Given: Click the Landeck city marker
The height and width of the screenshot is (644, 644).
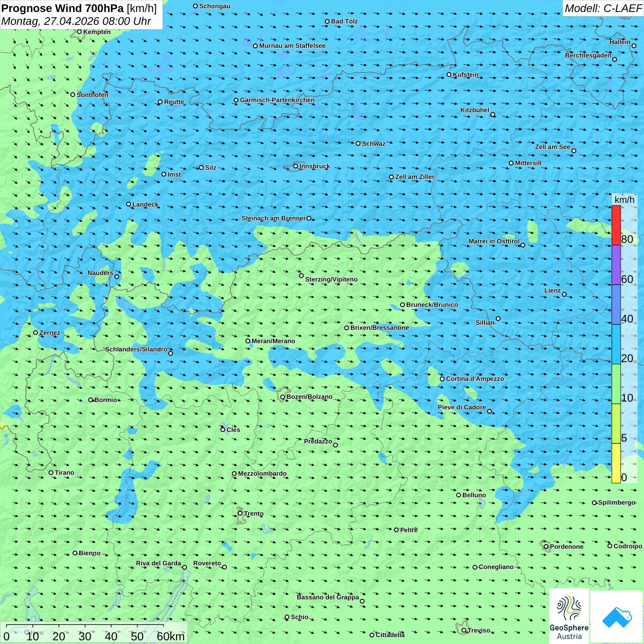Looking at the screenshot, I should point(129,204).
